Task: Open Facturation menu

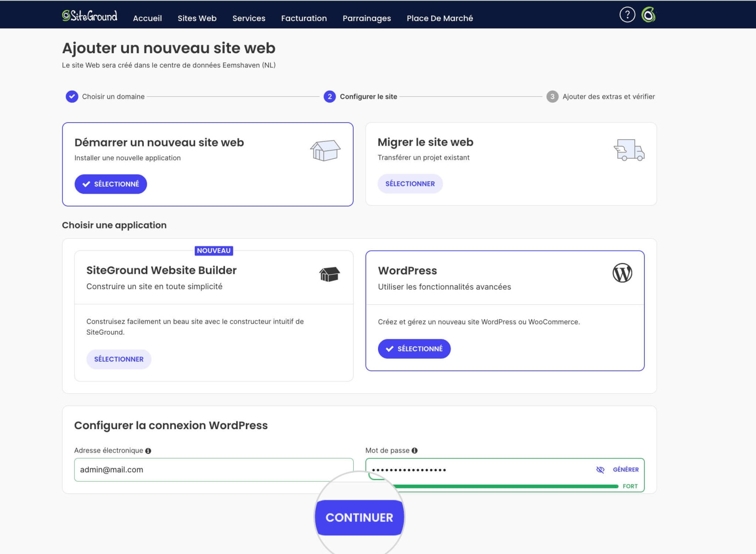Action: tap(304, 18)
